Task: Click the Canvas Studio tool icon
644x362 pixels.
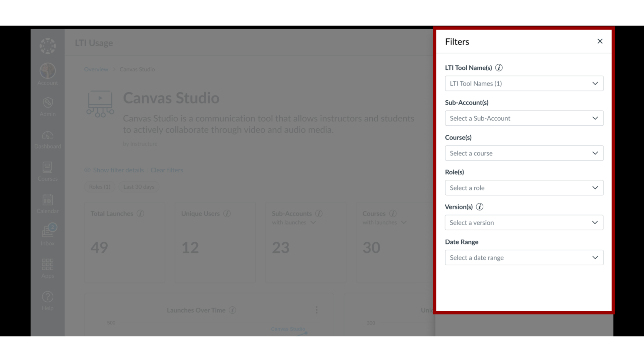Action: pos(100,104)
